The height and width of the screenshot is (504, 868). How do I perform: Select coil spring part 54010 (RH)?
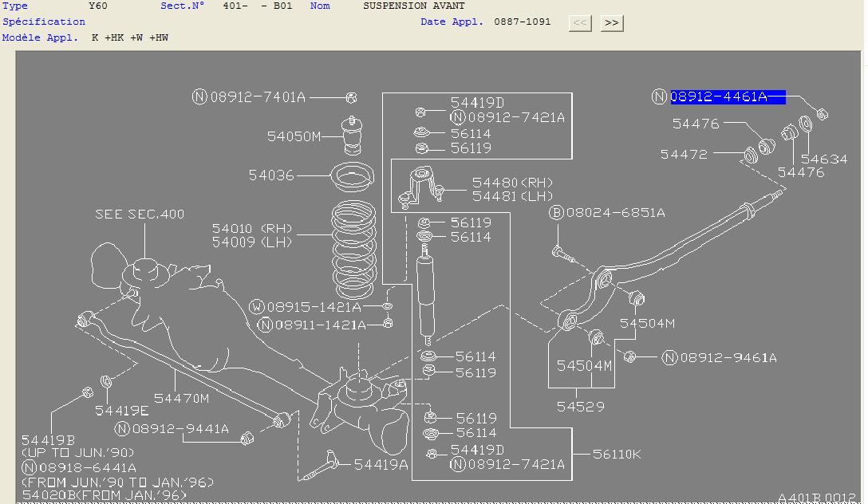coord(252,229)
